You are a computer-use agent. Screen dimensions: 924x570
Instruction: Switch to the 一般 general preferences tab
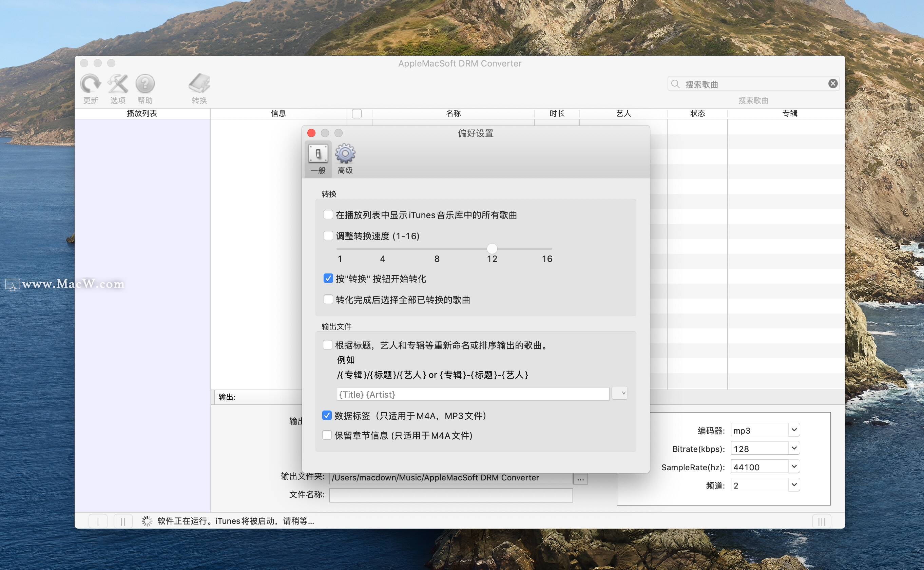click(318, 159)
